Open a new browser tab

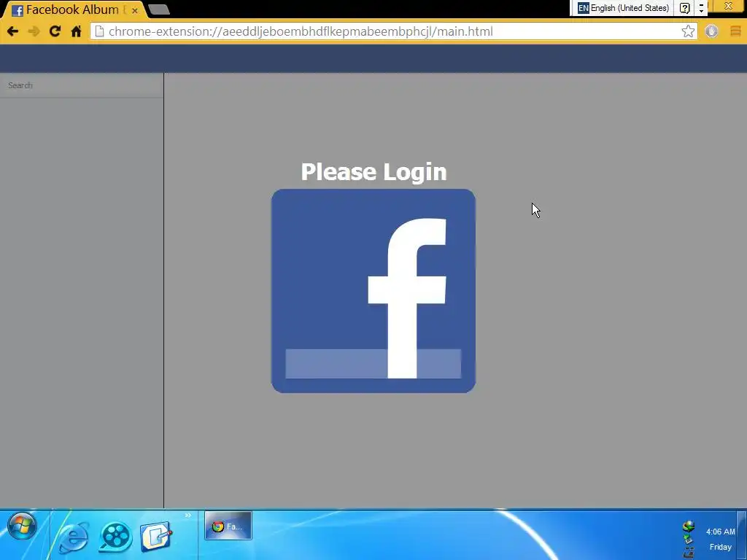[x=158, y=9]
